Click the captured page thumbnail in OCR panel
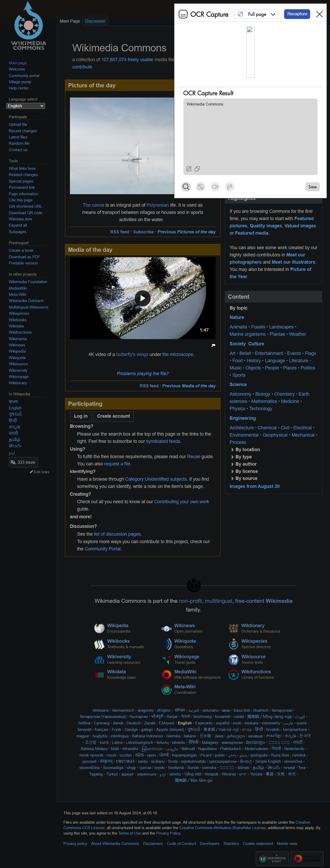Image resolution: width=330 pixels, height=868 pixels. [250, 52]
